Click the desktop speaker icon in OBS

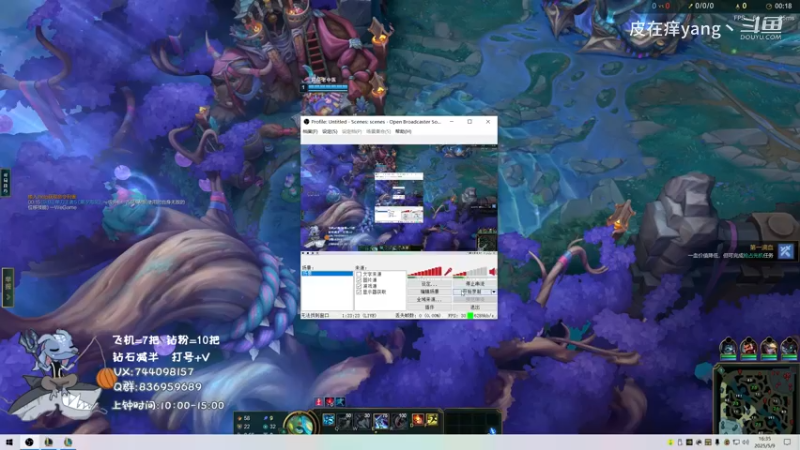pos(492,271)
